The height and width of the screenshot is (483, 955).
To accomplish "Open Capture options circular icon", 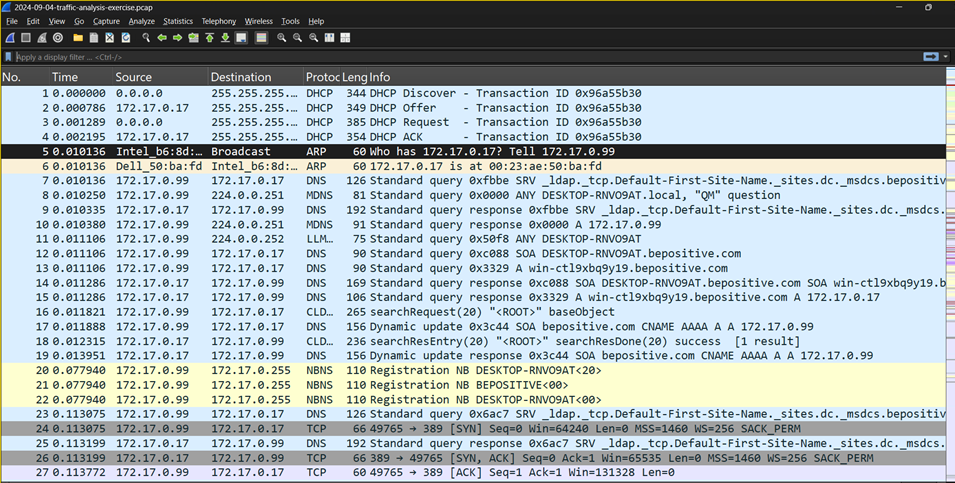I will click(58, 38).
